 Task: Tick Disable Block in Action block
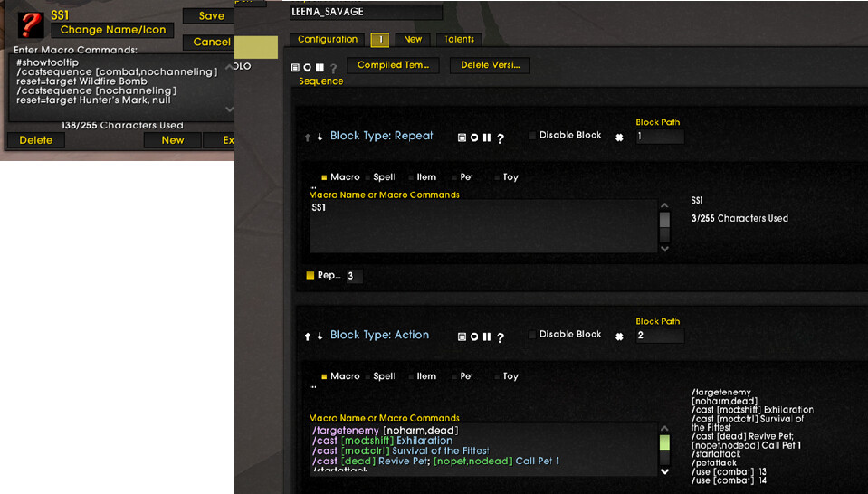(532, 335)
